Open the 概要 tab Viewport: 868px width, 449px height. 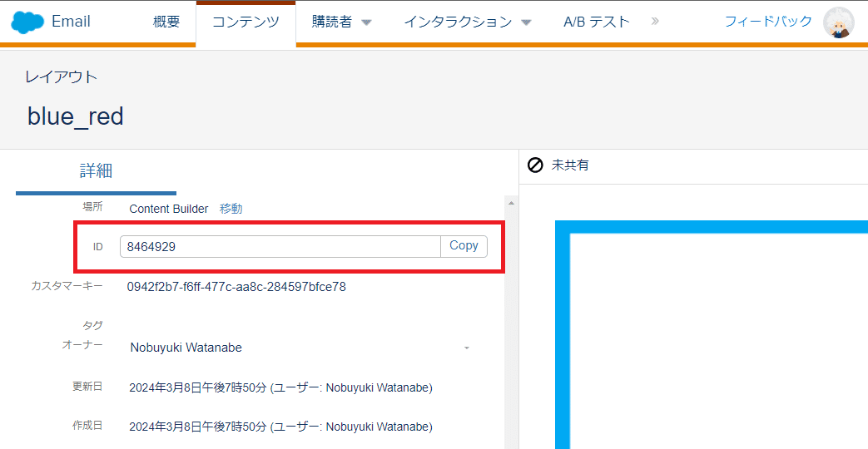(x=166, y=22)
